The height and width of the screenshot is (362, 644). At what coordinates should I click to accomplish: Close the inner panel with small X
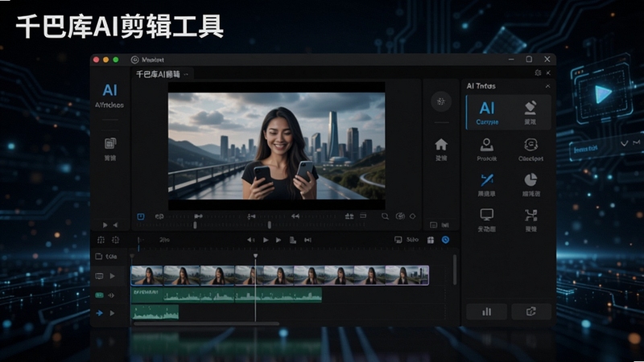tap(548, 72)
